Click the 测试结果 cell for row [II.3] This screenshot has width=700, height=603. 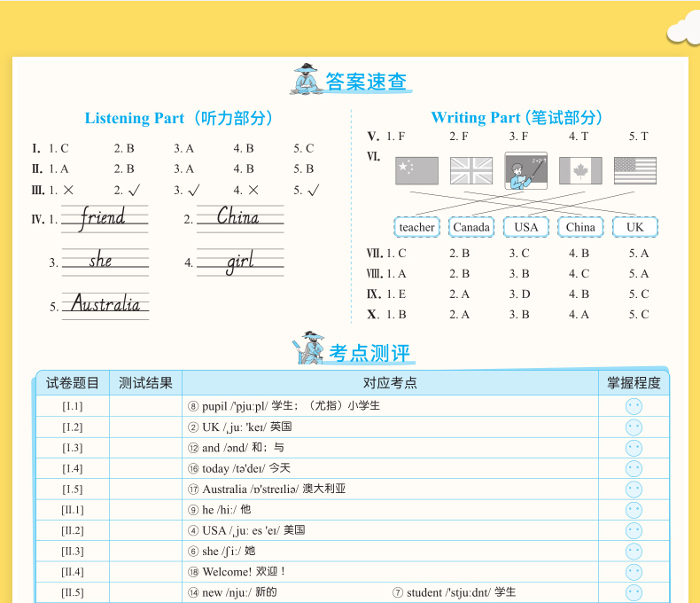[145, 552]
